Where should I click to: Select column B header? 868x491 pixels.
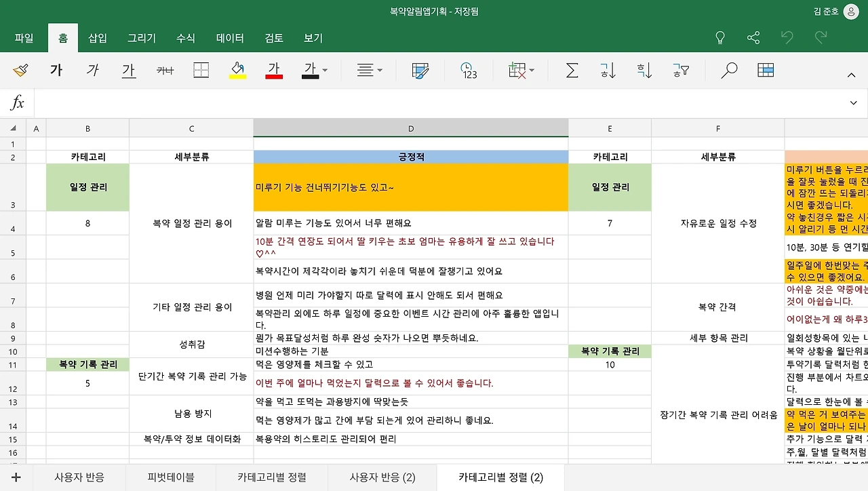87,128
